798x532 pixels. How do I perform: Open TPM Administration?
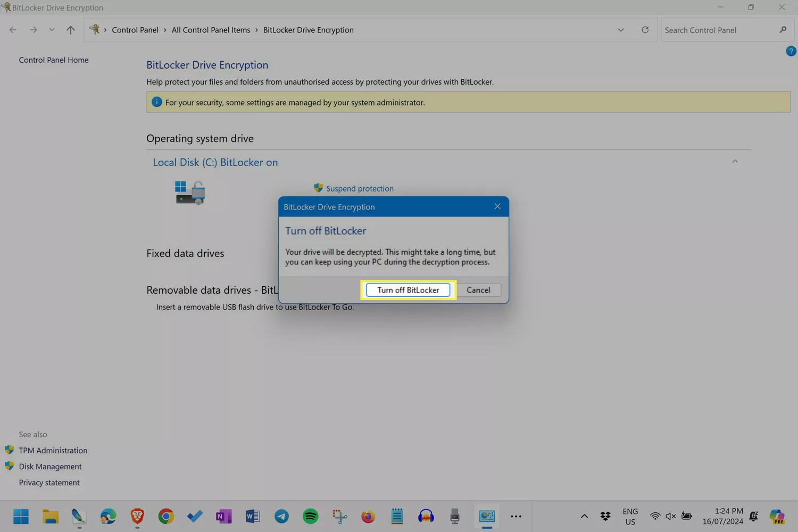pyautogui.click(x=53, y=451)
